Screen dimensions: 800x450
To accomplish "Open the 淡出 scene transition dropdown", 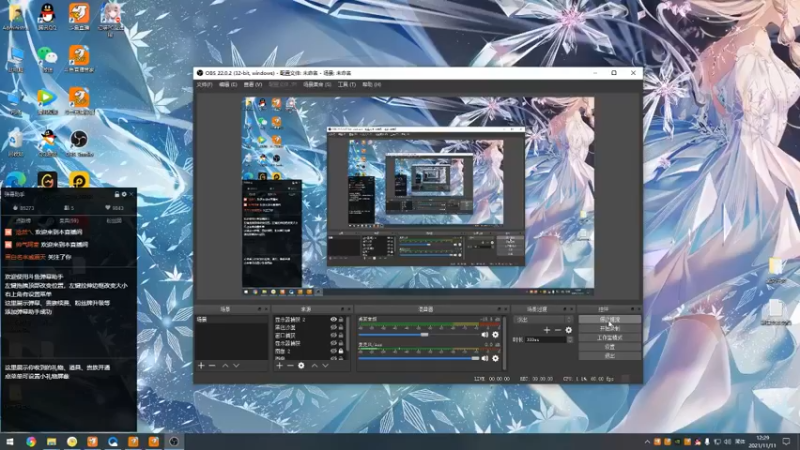I will pos(543,320).
